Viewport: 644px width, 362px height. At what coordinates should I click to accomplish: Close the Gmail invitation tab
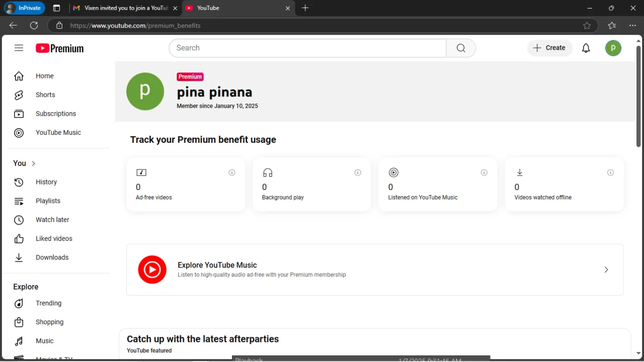pos(175,8)
